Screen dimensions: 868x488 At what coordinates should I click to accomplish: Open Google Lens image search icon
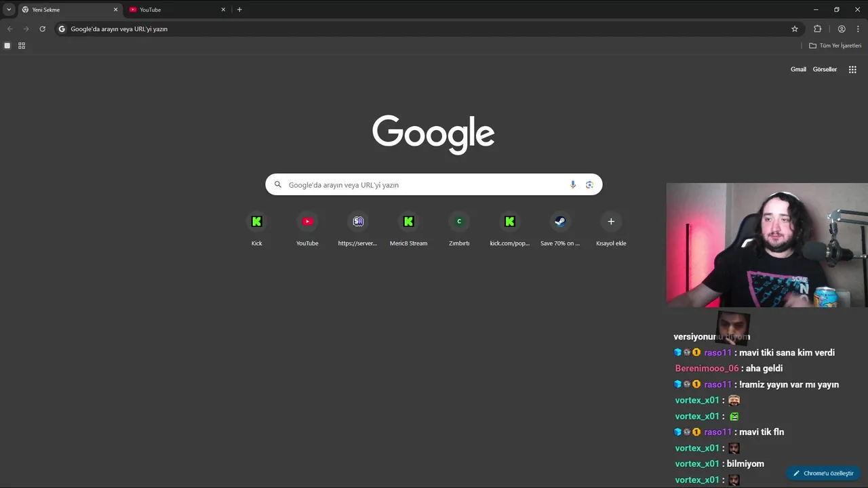click(x=589, y=184)
